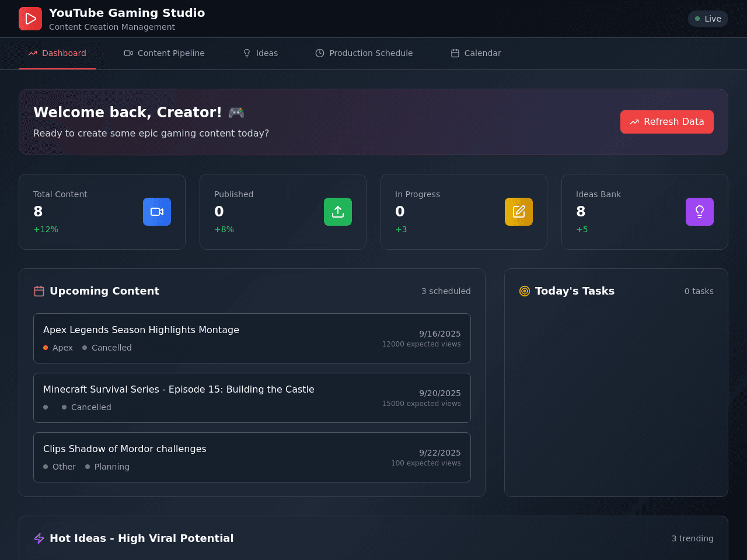This screenshot has height=560, width=747.
Task: Open Clips Shadow of Mordor challenges card
Action: coord(252,457)
